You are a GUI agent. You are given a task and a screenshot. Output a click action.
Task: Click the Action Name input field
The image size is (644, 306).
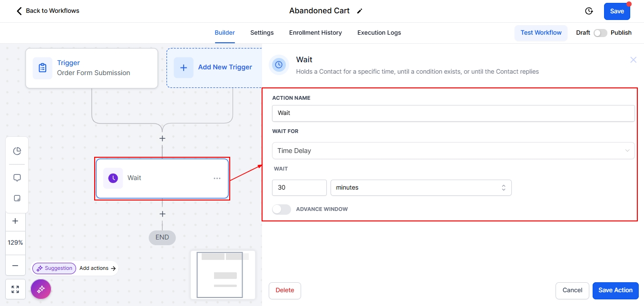click(x=453, y=113)
